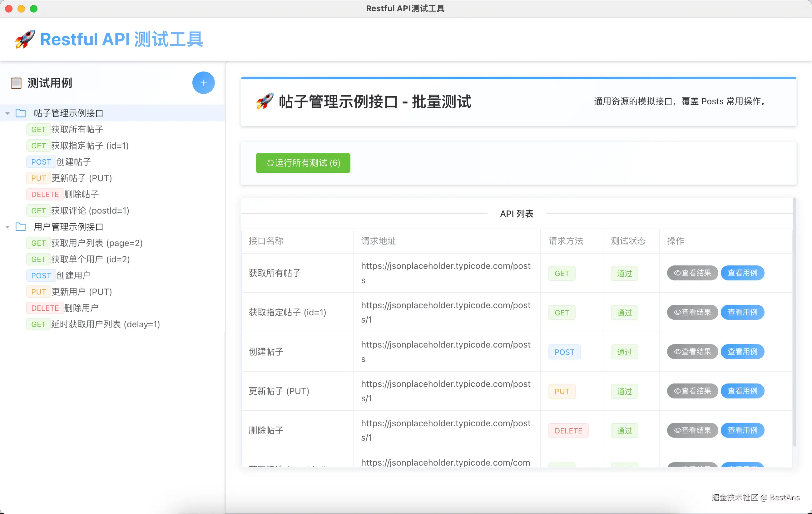Click the clipboard icon beside 测试用例

click(x=16, y=83)
